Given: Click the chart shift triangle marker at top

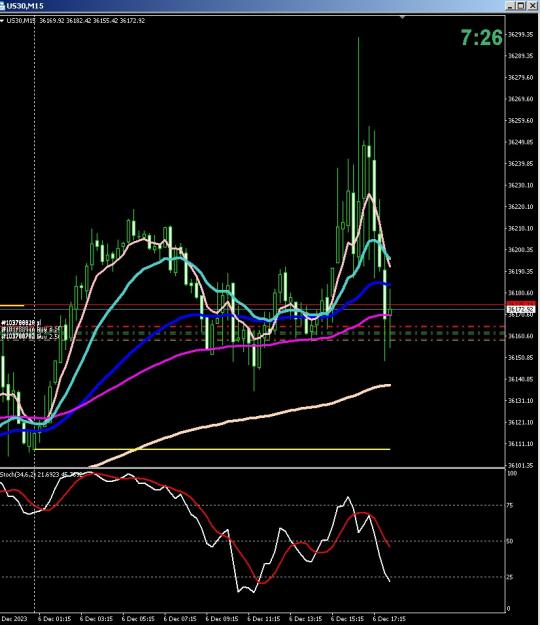Looking at the screenshot, I should pyautogui.click(x=403, y=17).
